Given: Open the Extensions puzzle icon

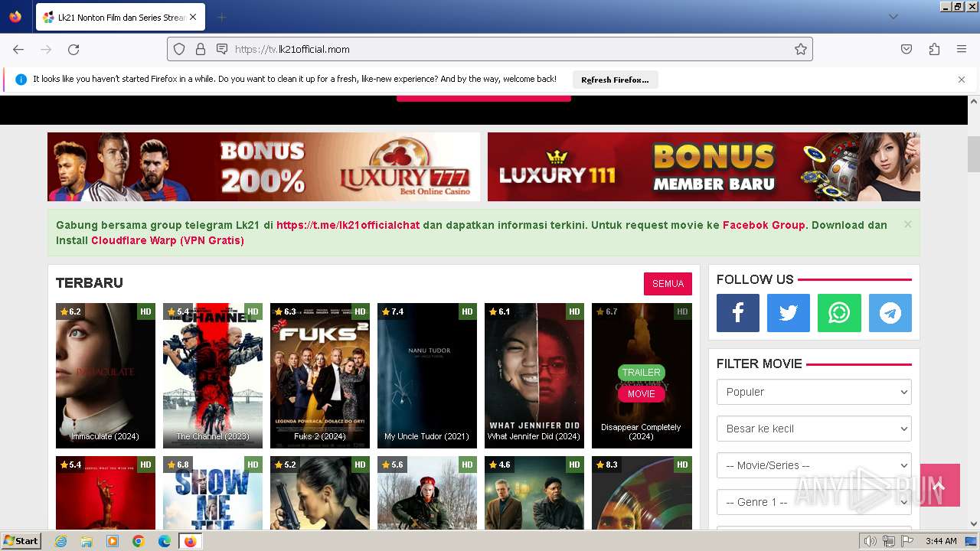Looking at the screenshot, I should point(934,49).
